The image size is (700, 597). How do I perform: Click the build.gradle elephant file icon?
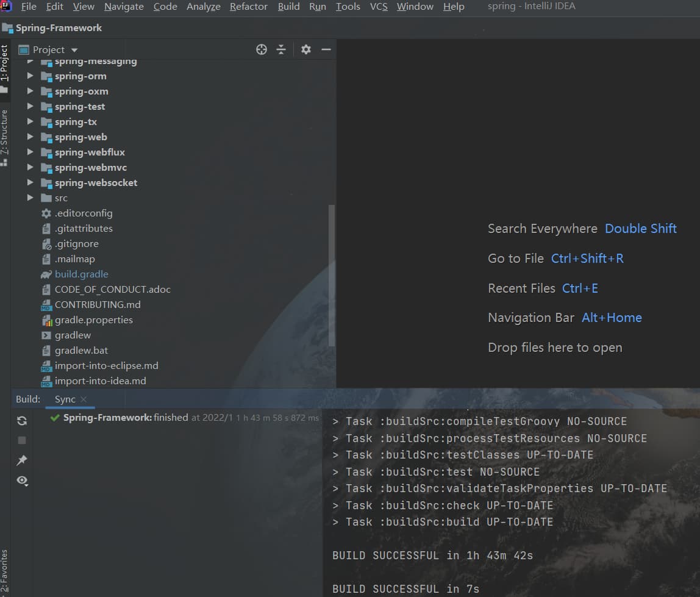coord(46,274)
